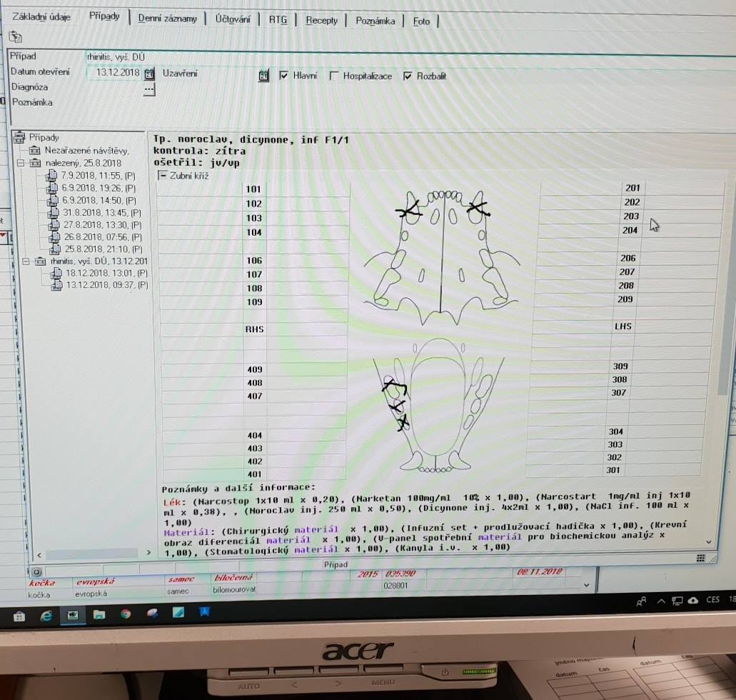Open File Explorer from the taskbar
Viewport: 736px width, 700px height.
99,614
